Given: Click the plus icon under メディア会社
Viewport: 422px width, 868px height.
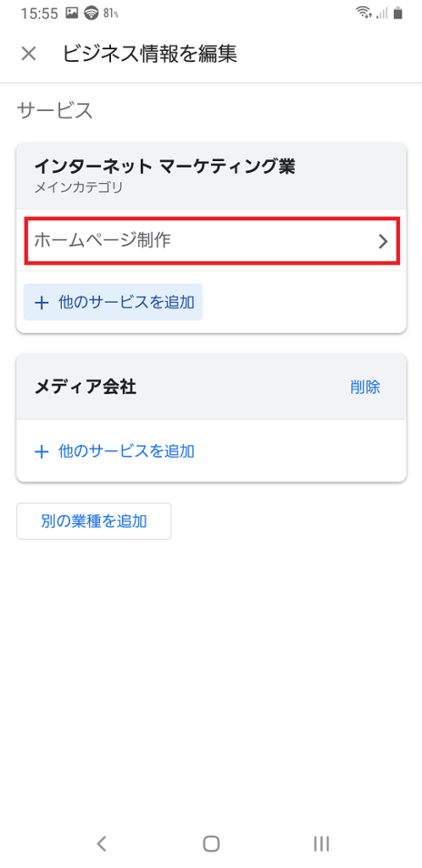Looking at the screenshot, I should (42, 451).
